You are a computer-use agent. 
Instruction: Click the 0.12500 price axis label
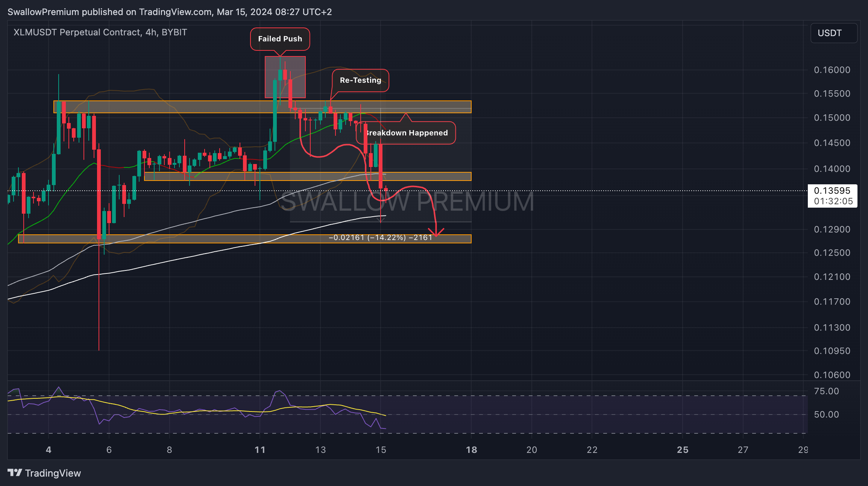coord(832,253)
